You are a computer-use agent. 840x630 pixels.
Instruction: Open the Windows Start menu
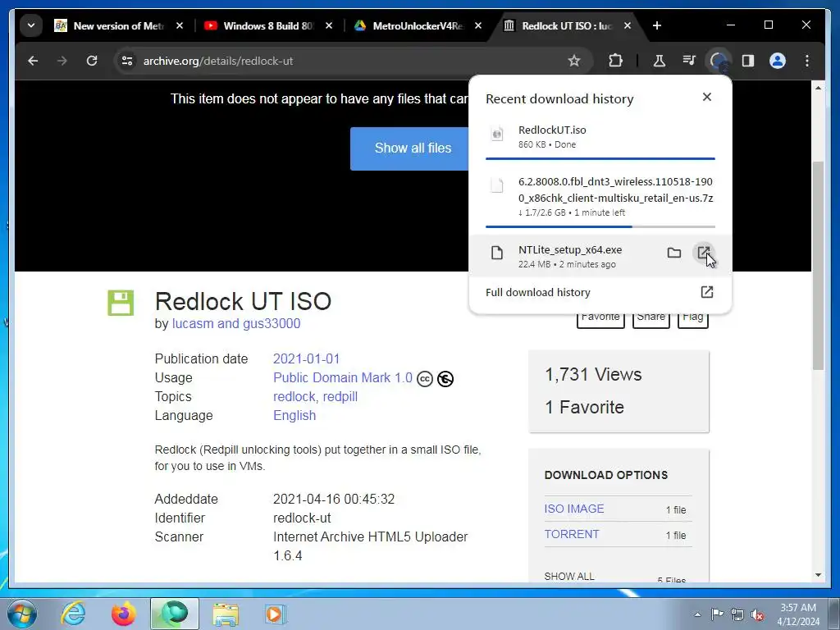pyautogui.click(x=22, y=614)
